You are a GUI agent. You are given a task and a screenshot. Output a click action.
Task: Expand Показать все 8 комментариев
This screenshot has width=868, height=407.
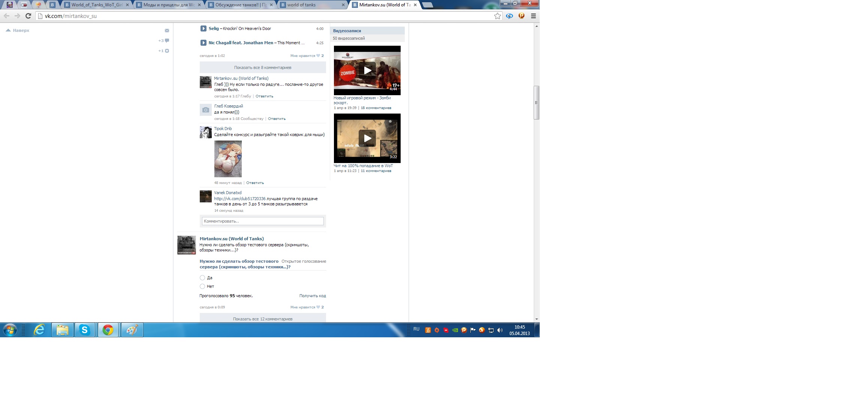click(263, 67)
